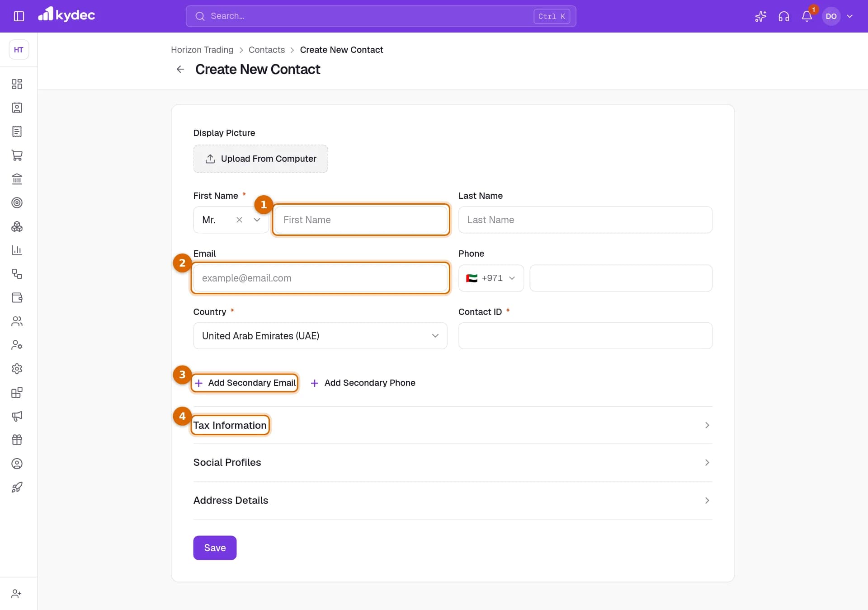Click Upload From Computer button

tap(260, 159)
